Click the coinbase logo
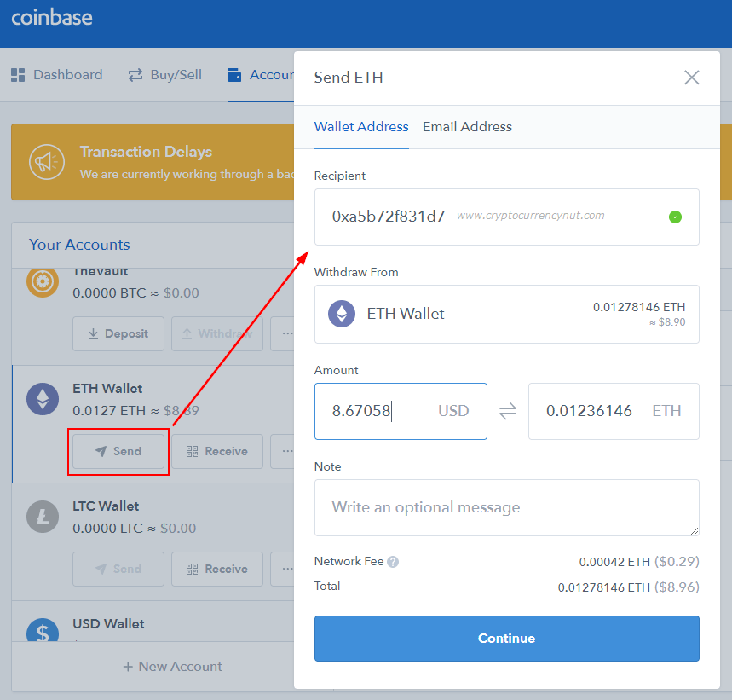 [x=52, y=18]
